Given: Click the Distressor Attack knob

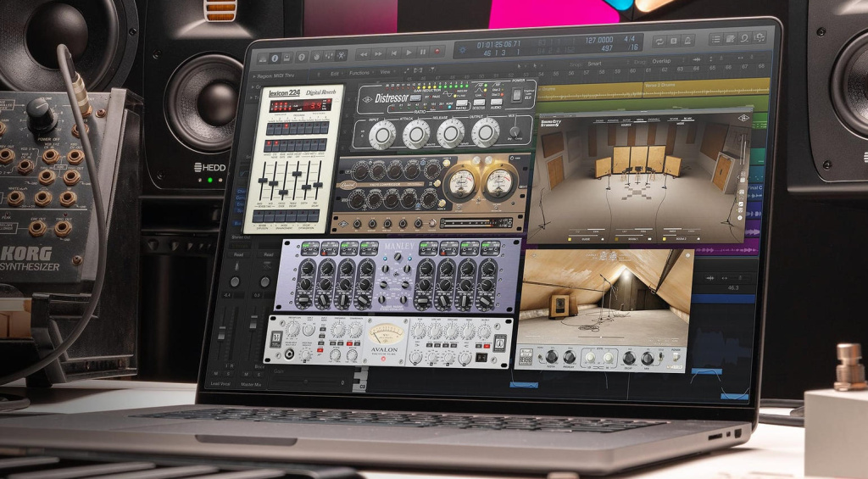Looking at the screenshot, I should (x=416, y=133).
